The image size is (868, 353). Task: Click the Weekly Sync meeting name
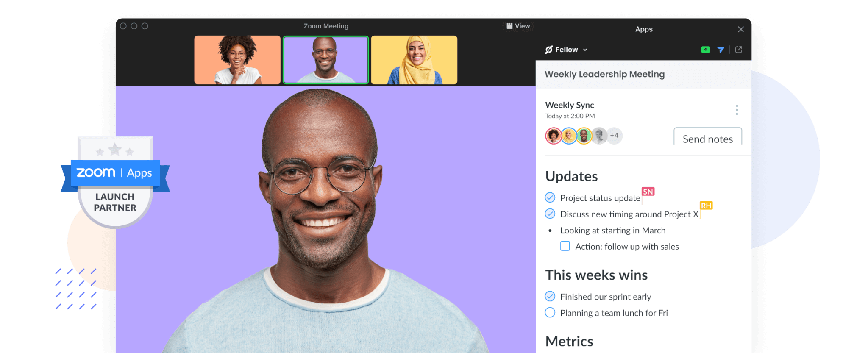pyautogui.click(x=569, y=105)
